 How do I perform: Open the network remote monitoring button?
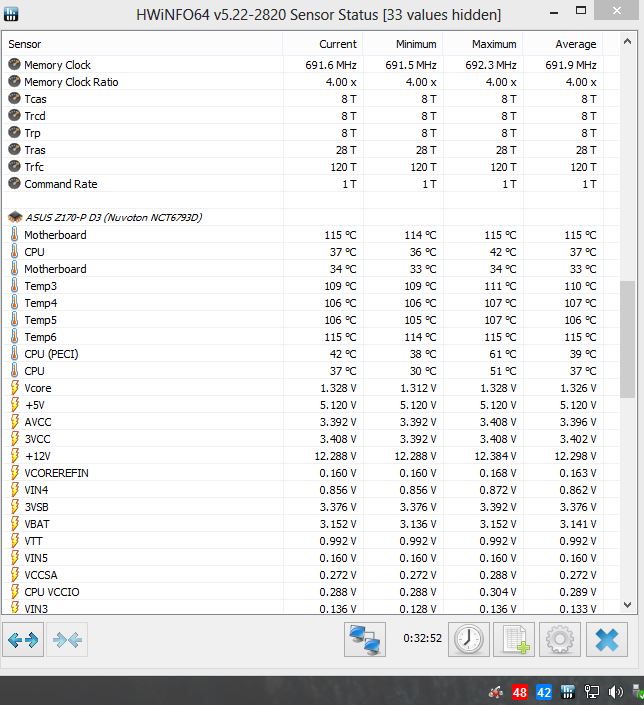365,639
